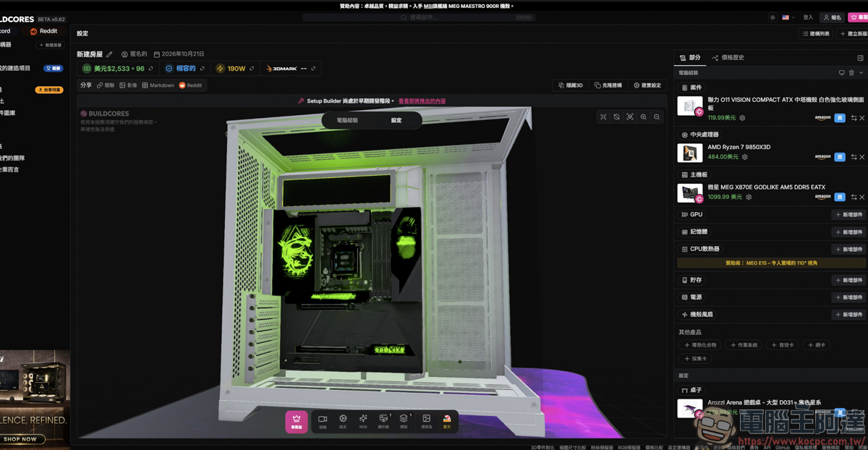The image size is (868, 450).
Task: Toggle light/dark theme sun icon
Action: tap(773, 17)
